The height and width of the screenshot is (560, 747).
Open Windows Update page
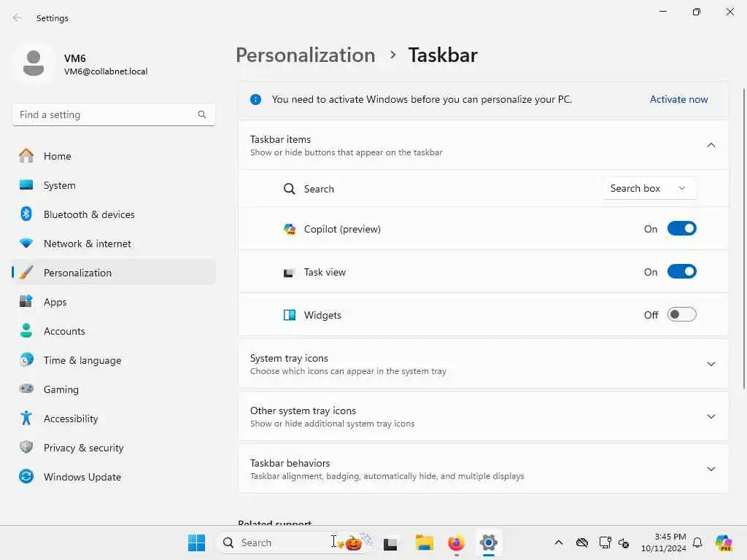pyautogui.click(x=113, y=477)
